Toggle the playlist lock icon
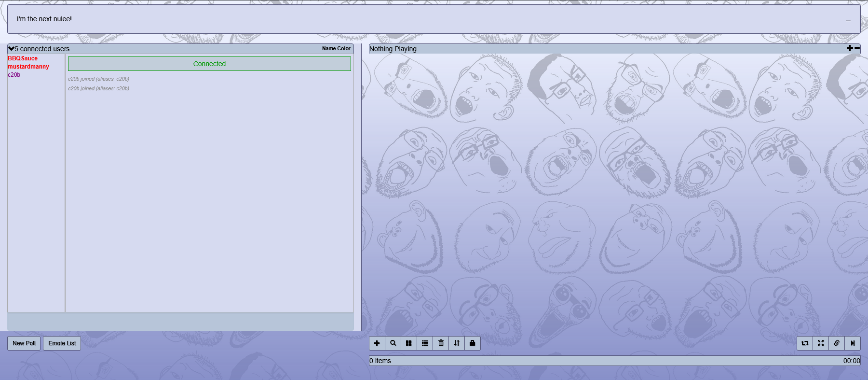This screenshot has height=380, width=868. (473, 343)
